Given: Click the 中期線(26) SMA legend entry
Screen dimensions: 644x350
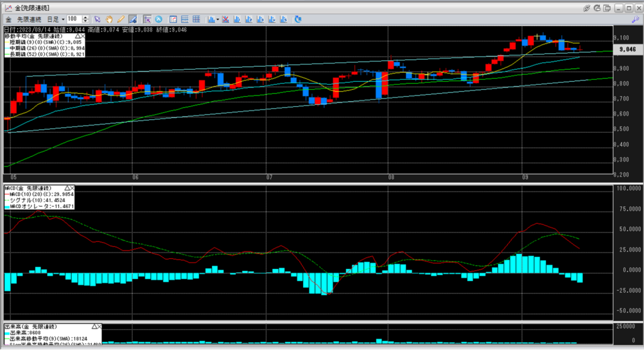Looking at the screenshot, I should [45, 48].
